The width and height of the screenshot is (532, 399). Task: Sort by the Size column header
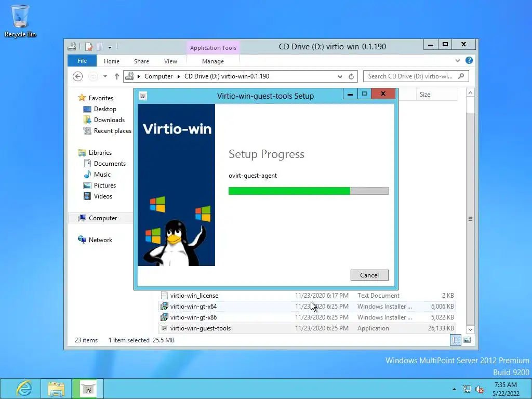tap(437, 95)
